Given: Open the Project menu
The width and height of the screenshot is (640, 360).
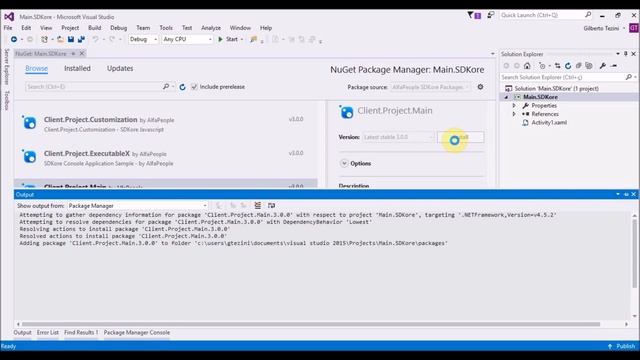Looking at the screenshot, I should (x=70, y=28).
